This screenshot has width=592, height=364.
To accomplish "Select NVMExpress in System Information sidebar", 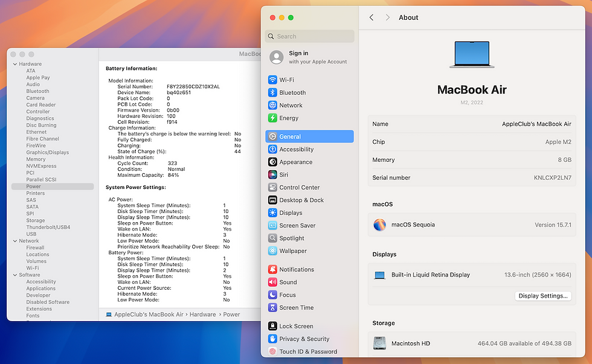I will 41,166.
